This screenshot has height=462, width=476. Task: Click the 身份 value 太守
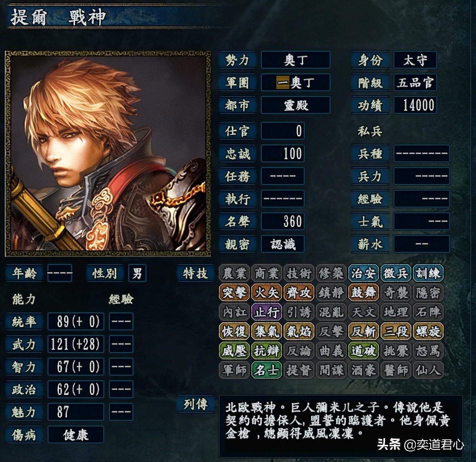pyautogui.click(x=415, y=60)
